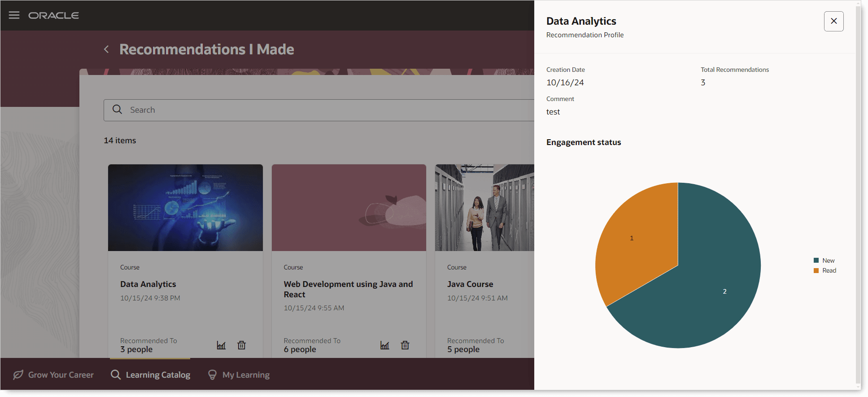Click the 3 people recommended-to text

click(136, 349)
